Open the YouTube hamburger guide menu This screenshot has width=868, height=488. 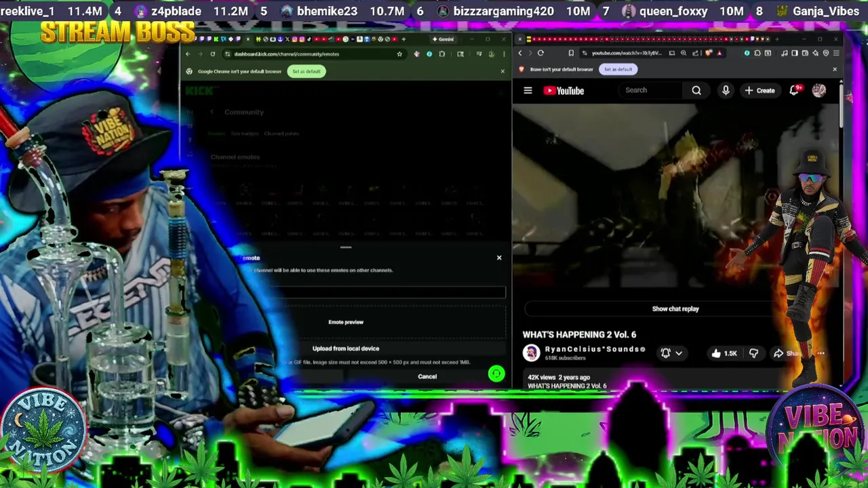(528, 90)
